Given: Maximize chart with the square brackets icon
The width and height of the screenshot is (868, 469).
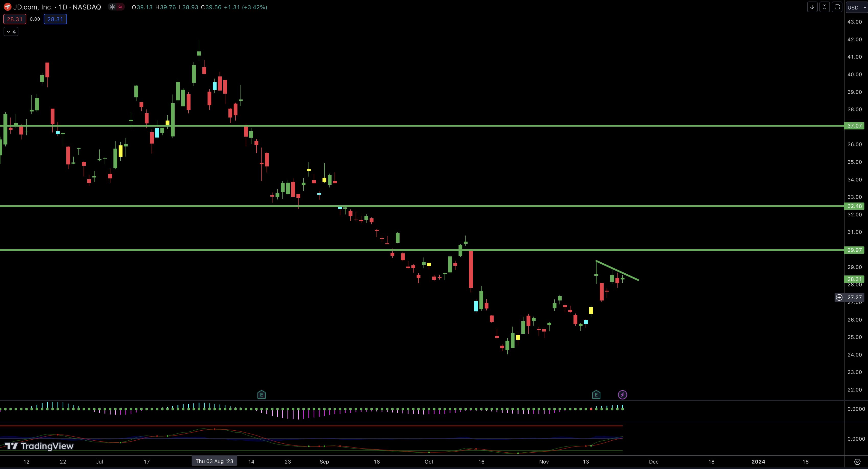Looking at the screenshot, I should [837, 7].
